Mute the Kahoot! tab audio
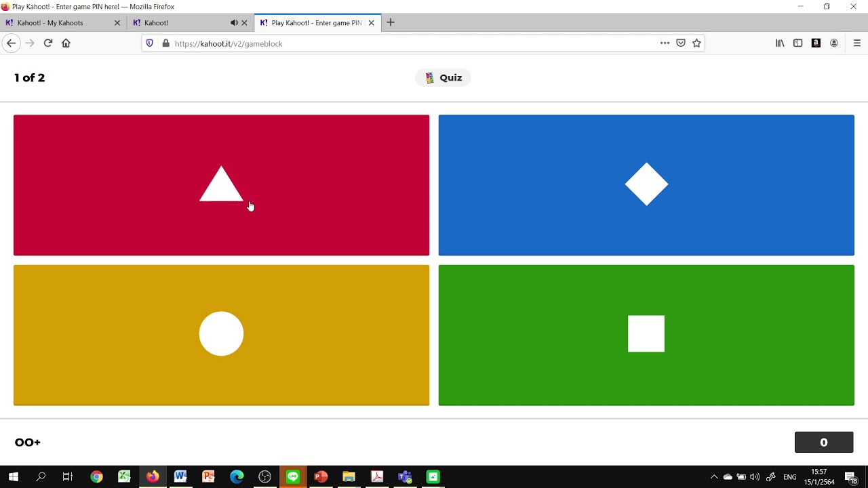Image resolution: width=868 pixels, height=488 pixels. (234, 22)
